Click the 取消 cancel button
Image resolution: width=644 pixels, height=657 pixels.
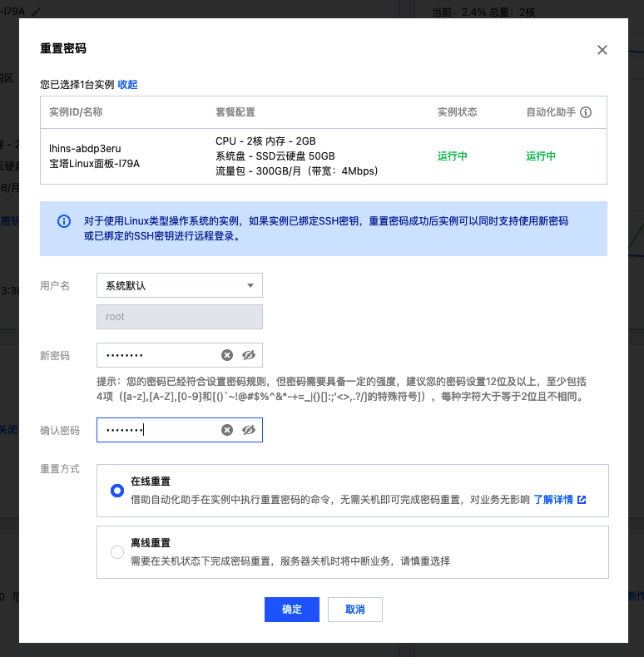[x=354, y=610]
